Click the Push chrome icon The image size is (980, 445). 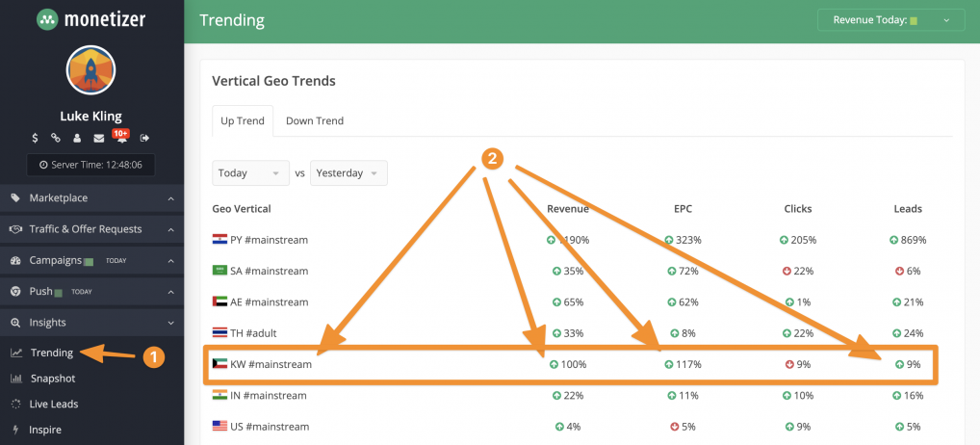[15, 291]
